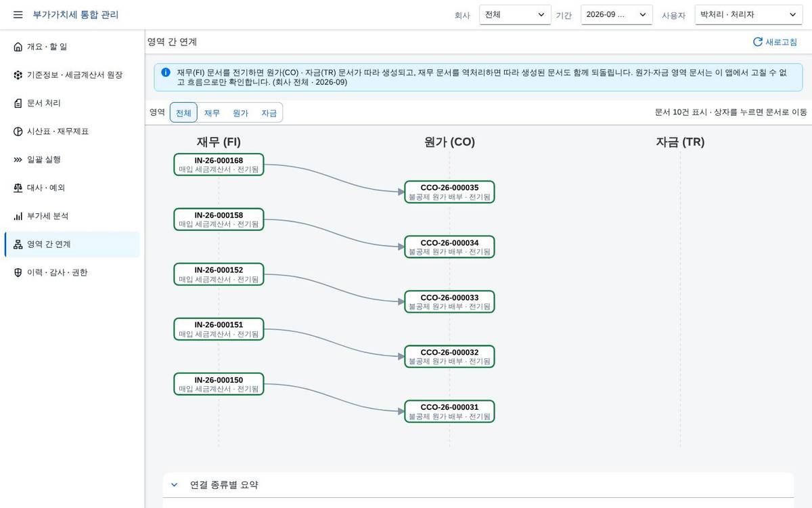Open document IN-26-000151
812x508 pixels.
click(219, 329)
